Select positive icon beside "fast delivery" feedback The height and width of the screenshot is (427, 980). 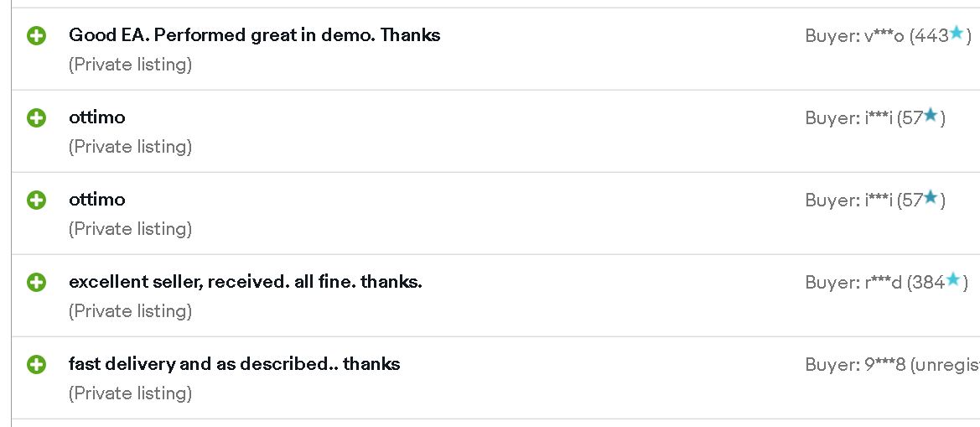[36, 364]
